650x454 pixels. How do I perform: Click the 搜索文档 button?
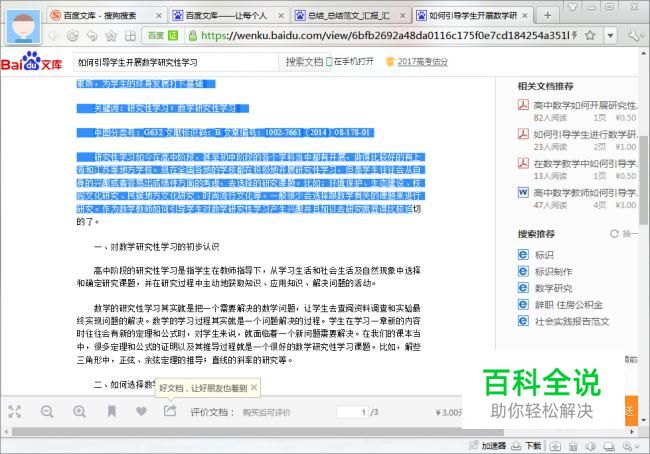pos(304,62)
